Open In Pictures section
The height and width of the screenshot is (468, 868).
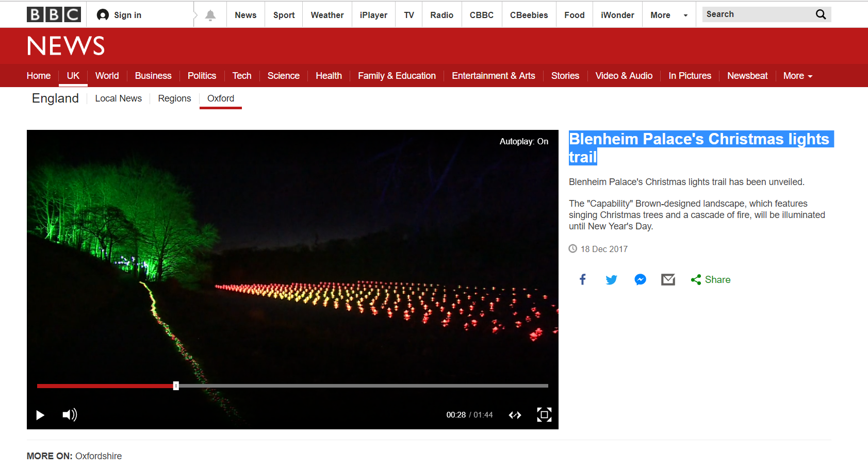tap(690, 76)
